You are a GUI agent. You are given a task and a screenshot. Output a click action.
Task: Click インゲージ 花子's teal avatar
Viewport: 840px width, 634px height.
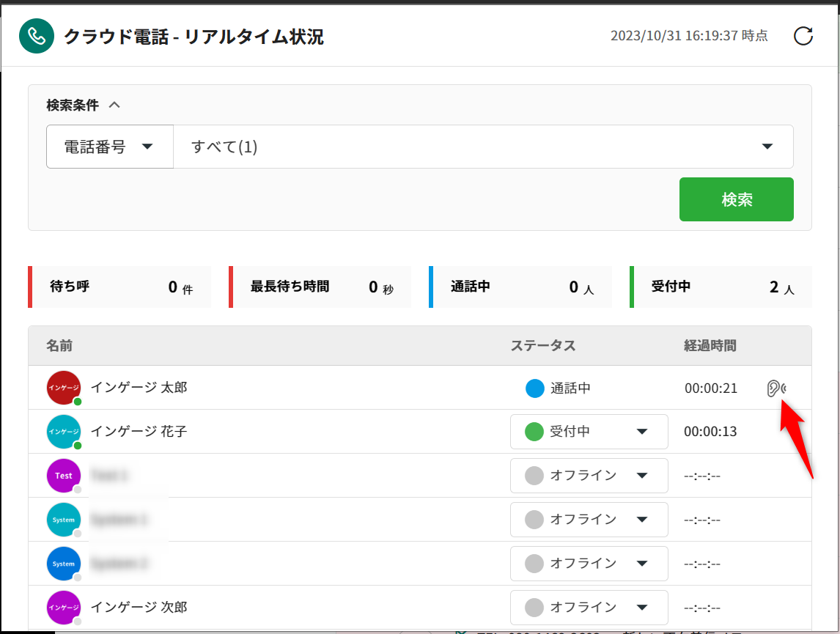(x=64, y=432)
